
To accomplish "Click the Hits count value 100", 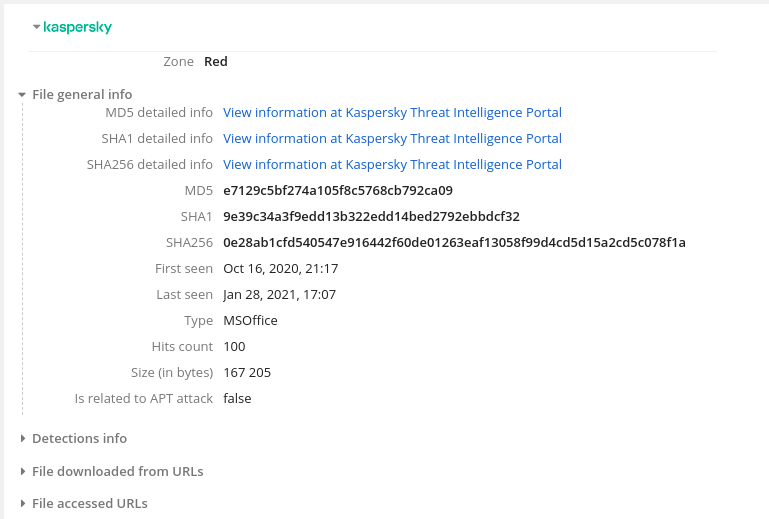I will click(x=234, y=347).
